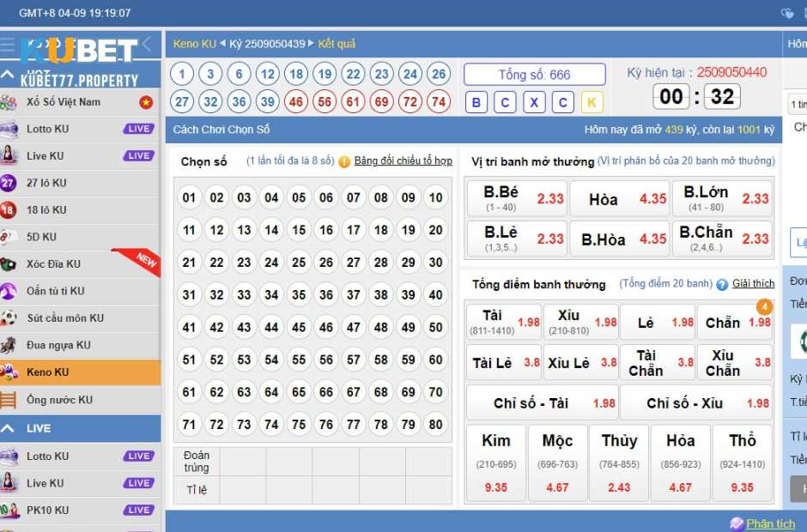Bet on Thổ (924-1410) at 9.35

[742, 463]
